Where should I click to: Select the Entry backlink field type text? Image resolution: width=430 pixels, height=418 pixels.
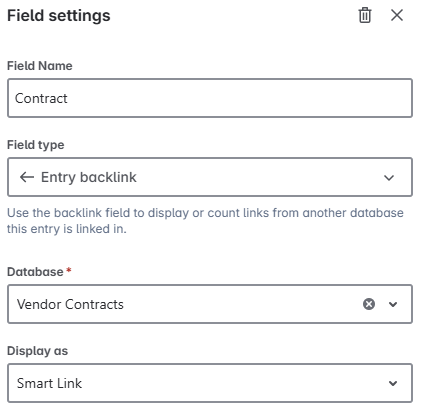(89, 177)
